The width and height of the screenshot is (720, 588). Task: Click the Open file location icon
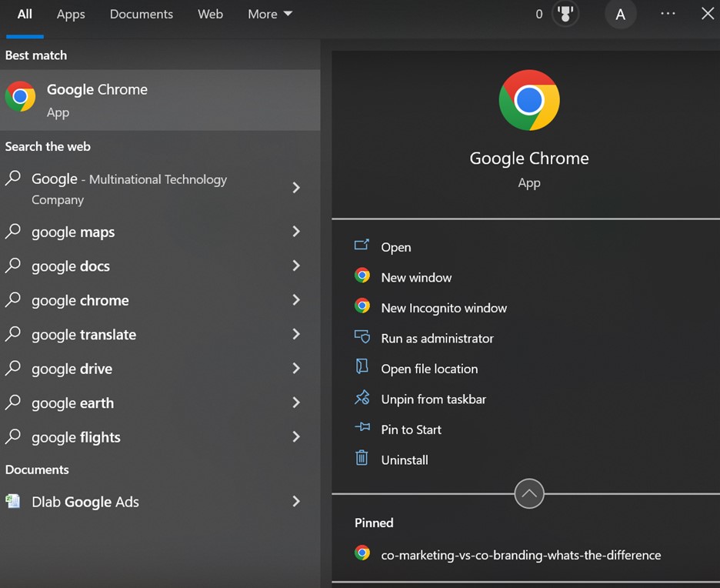[362, 367]
